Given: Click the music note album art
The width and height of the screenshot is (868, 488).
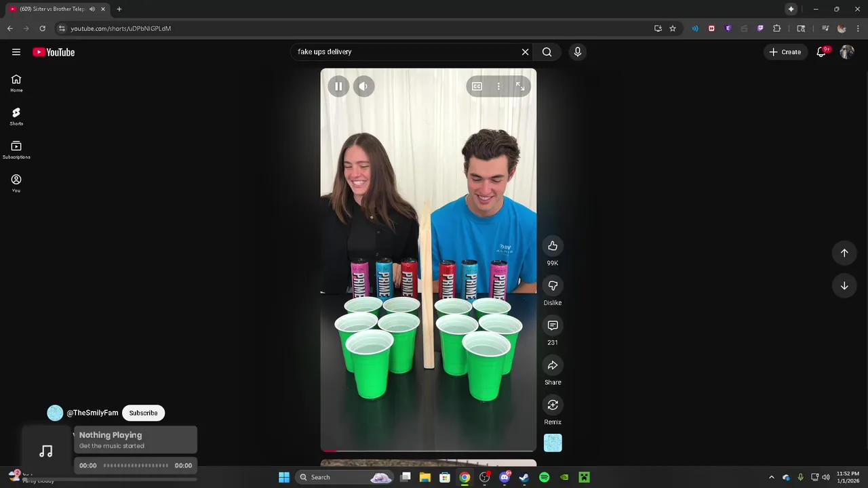Looking at the screenshot, I should coord(46,451).
